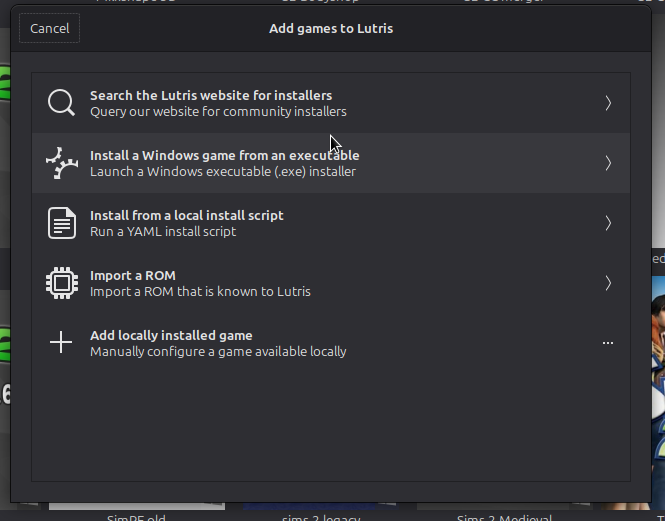Click the Cancel button

click(49, 28)
